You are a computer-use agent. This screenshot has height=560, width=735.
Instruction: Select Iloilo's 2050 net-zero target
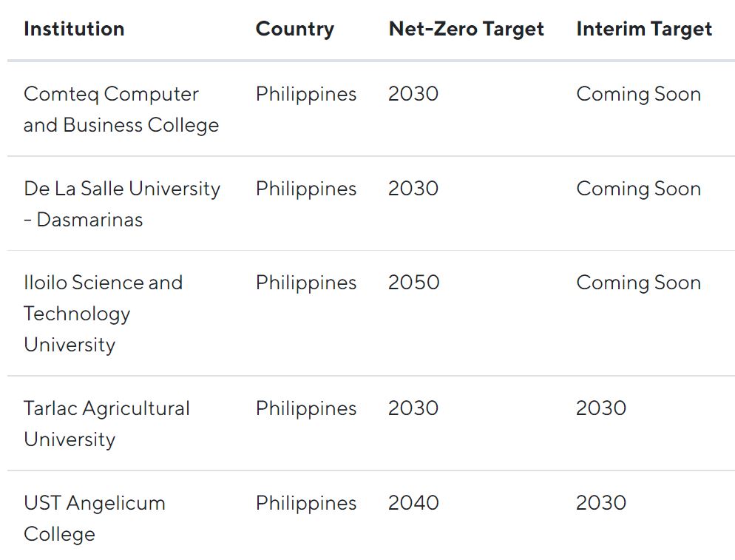[413, 283]
